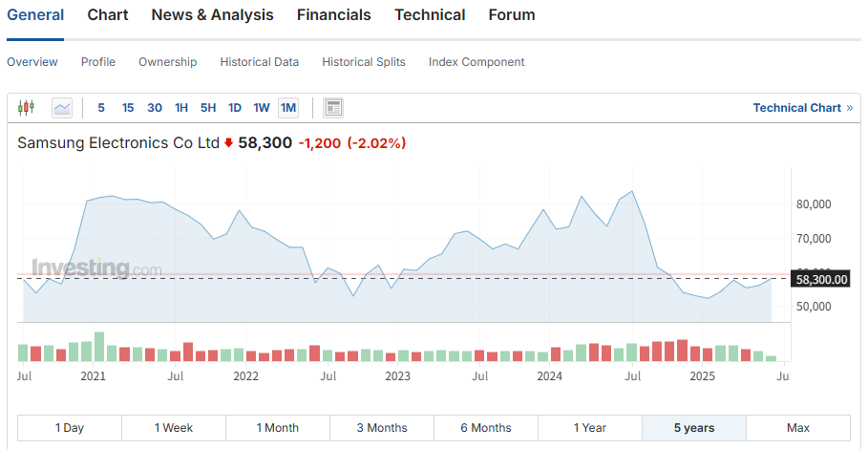Select the Max range button

(798, 428)
